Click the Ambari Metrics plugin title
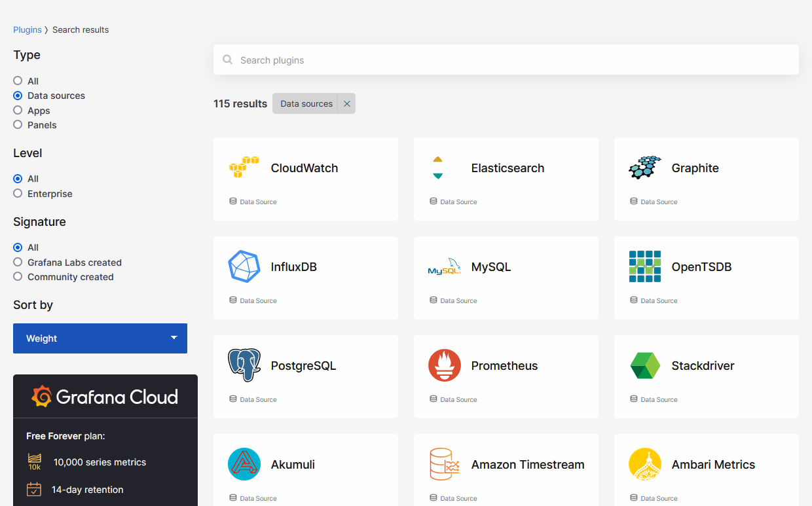812x506 pixels. [x=713, y=464]
